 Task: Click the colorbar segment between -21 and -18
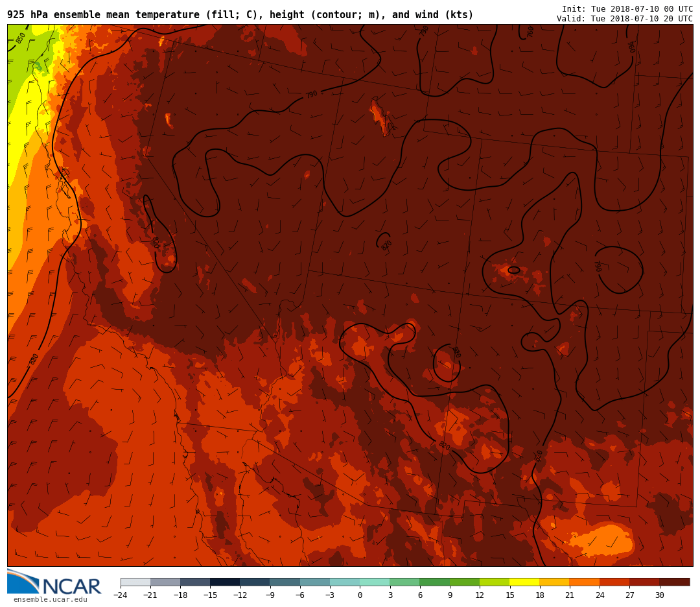166,582
